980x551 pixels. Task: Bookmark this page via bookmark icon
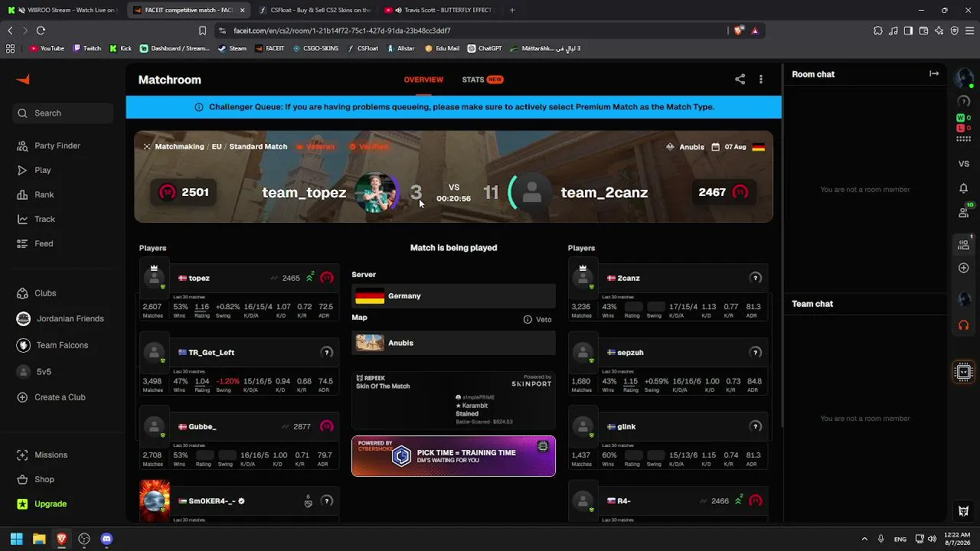pyautogui.click(x=202, y=31)
